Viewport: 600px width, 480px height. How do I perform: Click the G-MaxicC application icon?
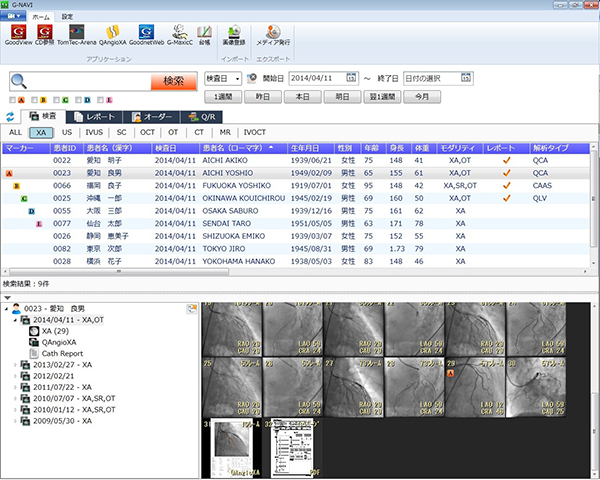(180, 32)
